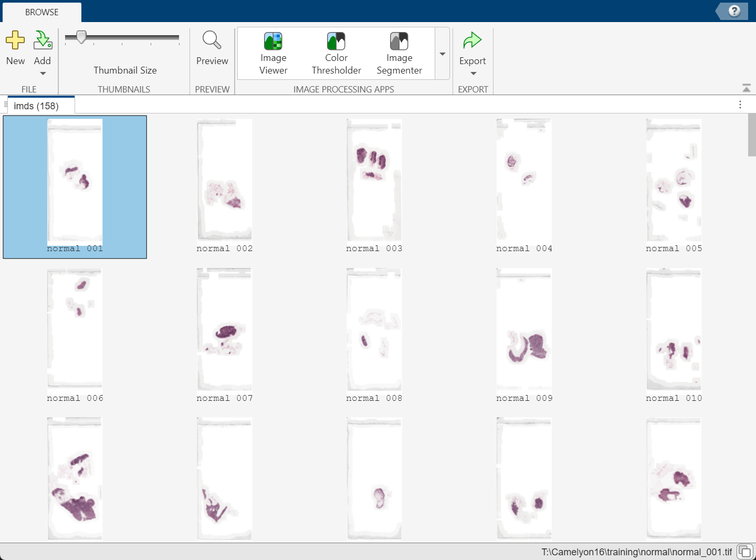Switch to the imds (158) tab
This screenshot has height=560, width=756.
click(41, 105)
